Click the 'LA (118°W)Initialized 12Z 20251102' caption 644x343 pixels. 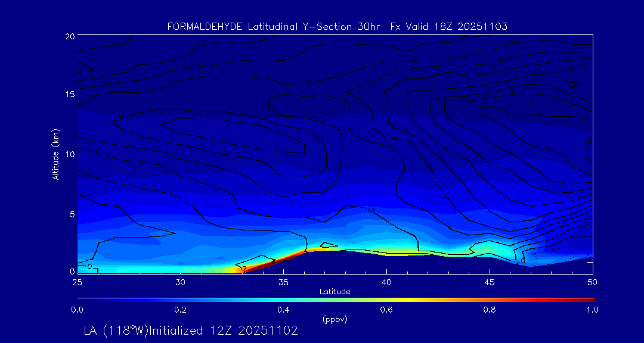191,330
